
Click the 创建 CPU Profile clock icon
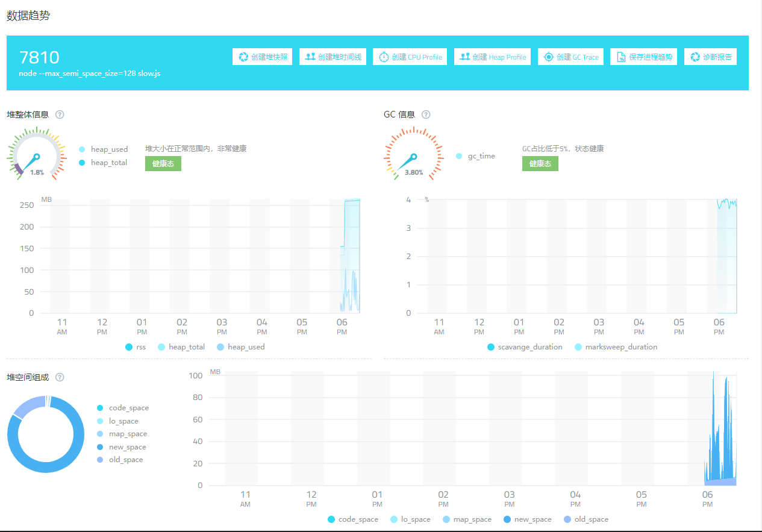coord(384,57)
